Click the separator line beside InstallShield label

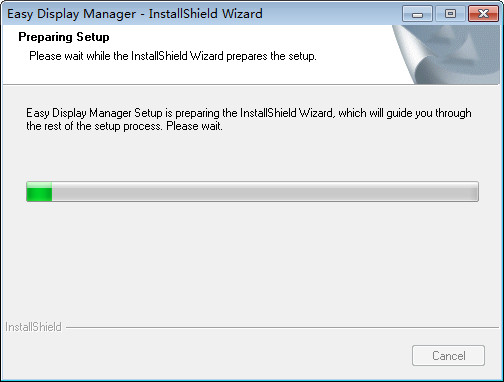(282, 327)
